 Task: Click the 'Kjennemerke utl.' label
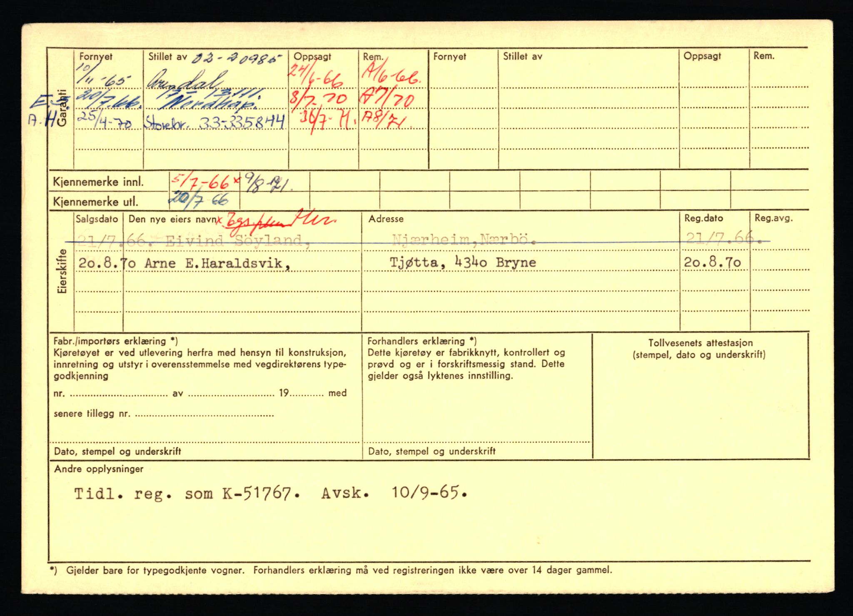click(x=95, y=202)
